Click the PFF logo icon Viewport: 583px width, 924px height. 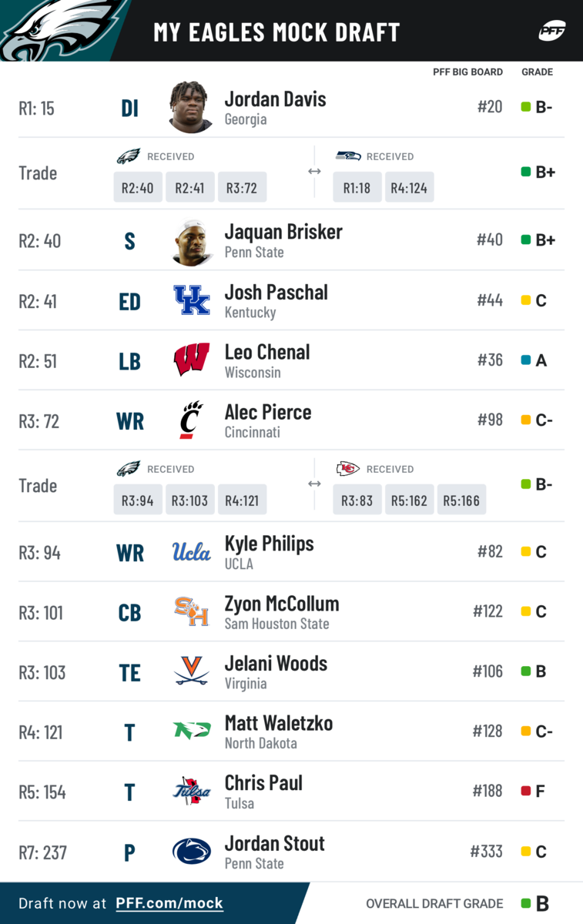(552, 32)
